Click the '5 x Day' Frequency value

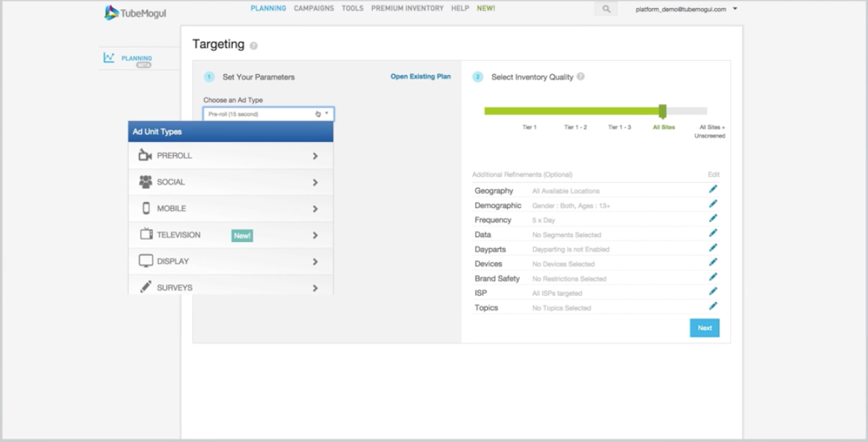544,220
